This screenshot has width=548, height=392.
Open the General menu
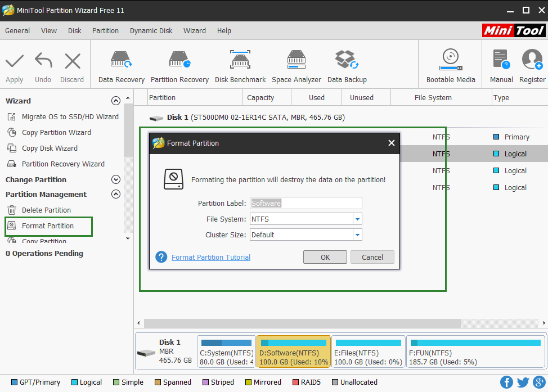pos(17,31)
